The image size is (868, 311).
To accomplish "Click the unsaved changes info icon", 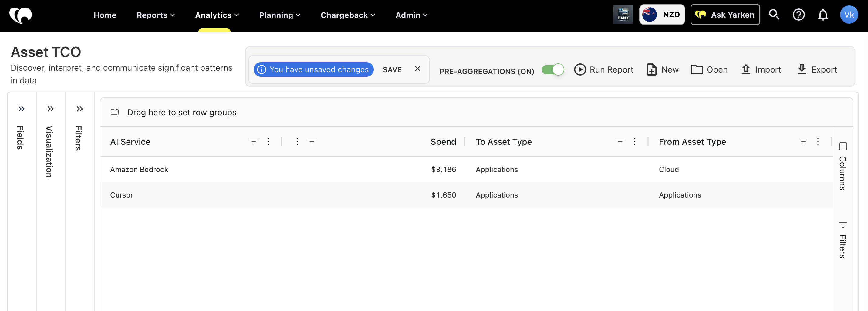I will tap(262, 69).
